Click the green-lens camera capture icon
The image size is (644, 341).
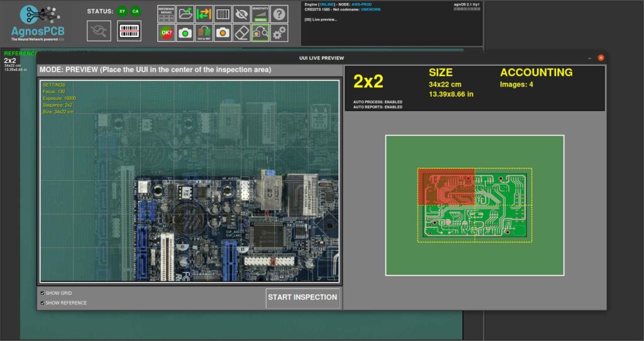(x=186, y=33)
